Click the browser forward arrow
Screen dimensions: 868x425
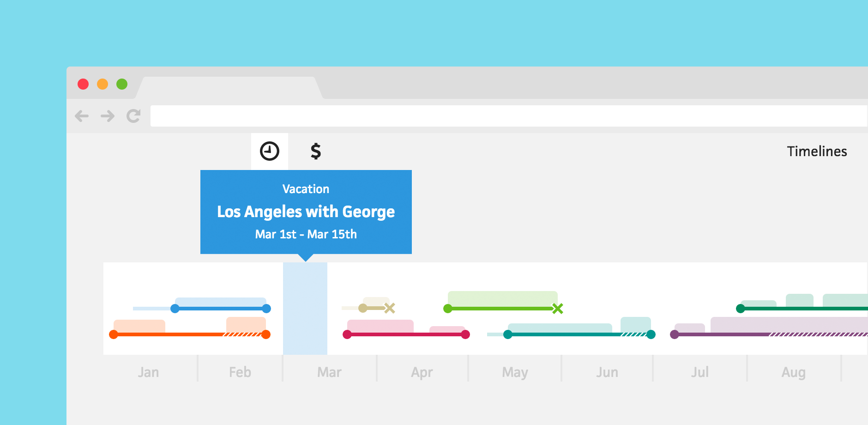tap(108, 116)
